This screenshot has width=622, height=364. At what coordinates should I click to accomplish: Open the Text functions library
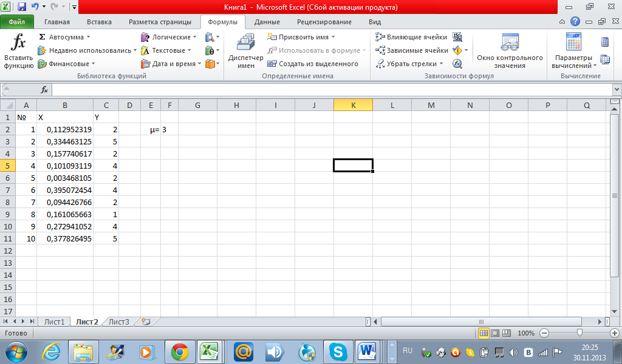click(x=166, y=50)
